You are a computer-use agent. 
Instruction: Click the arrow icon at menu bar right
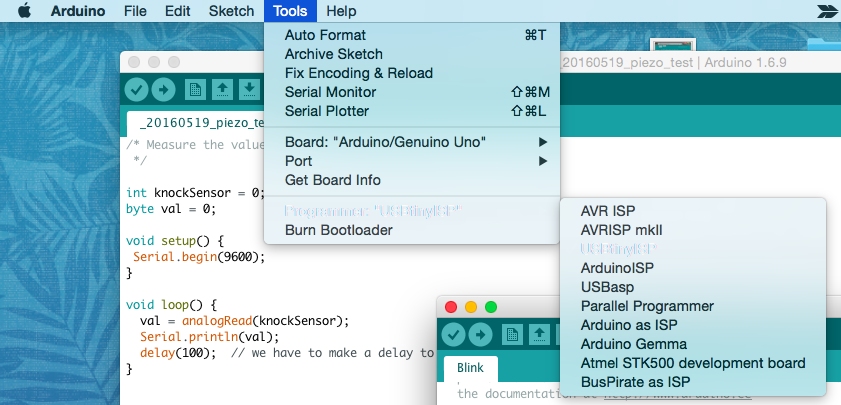(828, 11)
